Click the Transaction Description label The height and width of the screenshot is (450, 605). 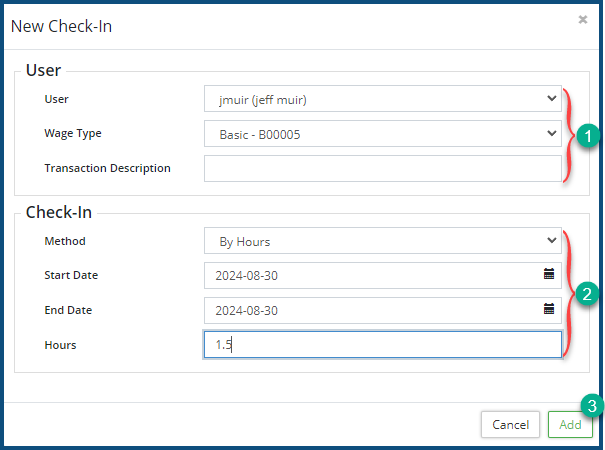click(x=107, y=168)
